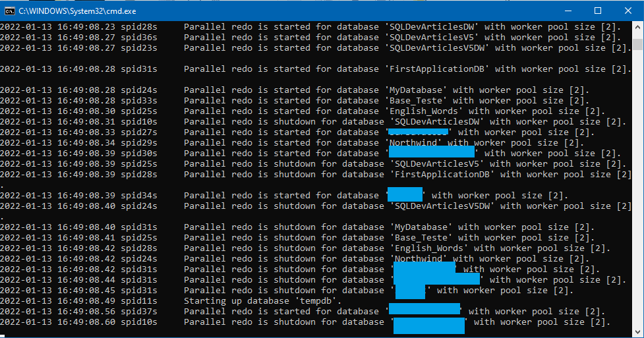Click 'SQLDevArticlesV5DW' in the spid23s line
Image resolution: width=644 pixels, height=338 pixels.
438,48
